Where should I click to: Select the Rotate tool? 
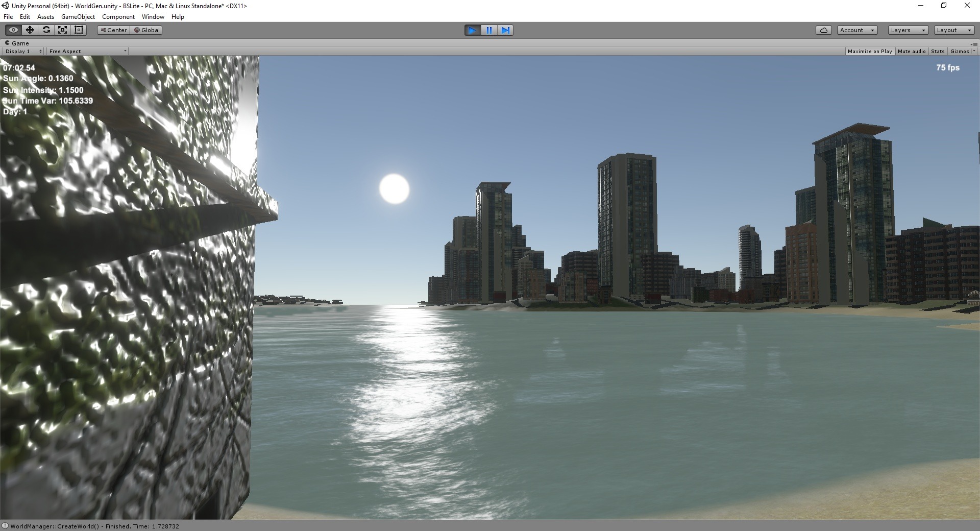[46, 30]
